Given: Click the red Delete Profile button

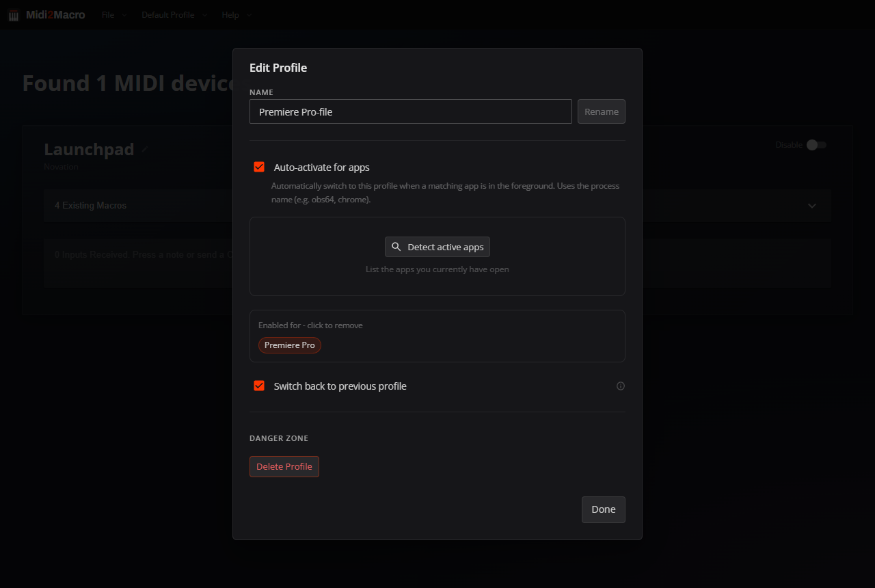Looking at the screenshot, I should tap(284, 466).
